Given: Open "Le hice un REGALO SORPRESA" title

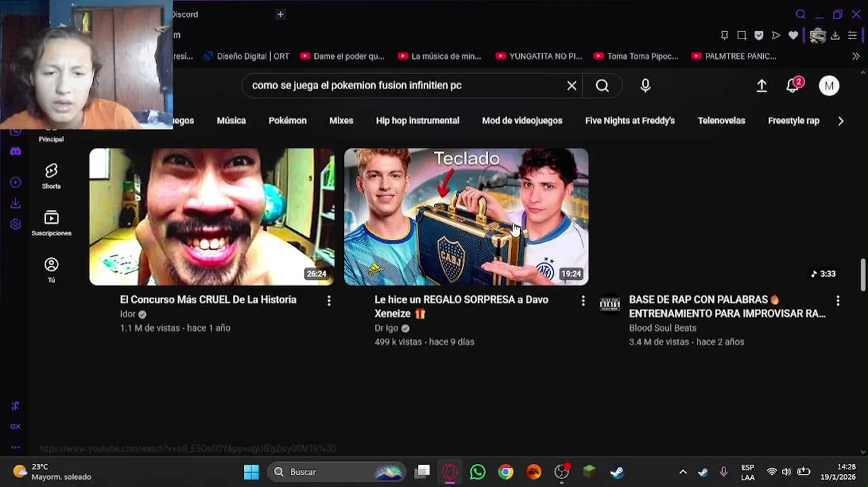Looking at the screenshot, I should tap(462, 307).
